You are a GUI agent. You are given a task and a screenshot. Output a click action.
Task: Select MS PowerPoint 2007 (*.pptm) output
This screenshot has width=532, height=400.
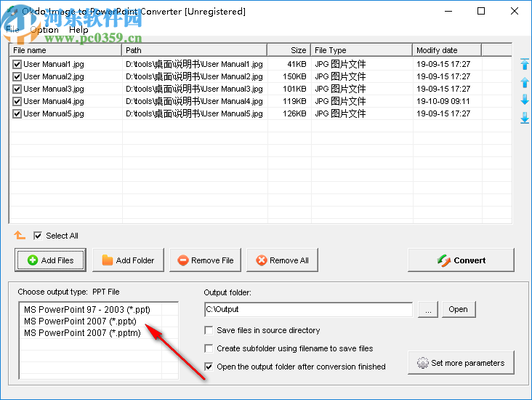[82, 333]
